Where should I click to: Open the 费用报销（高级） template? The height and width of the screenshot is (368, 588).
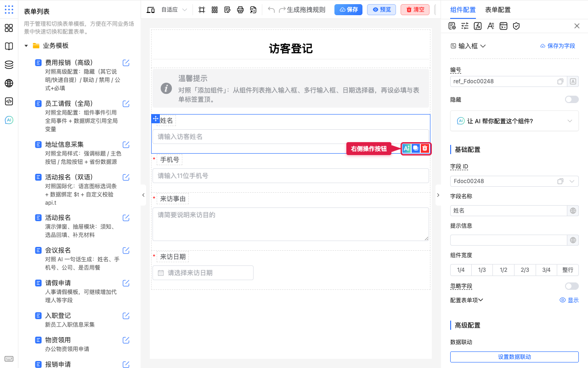pos(69,63)
